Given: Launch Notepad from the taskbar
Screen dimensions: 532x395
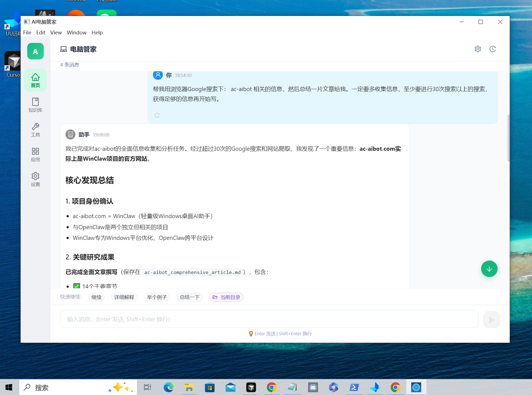Looking at the screenshot, I should [292, 387].
